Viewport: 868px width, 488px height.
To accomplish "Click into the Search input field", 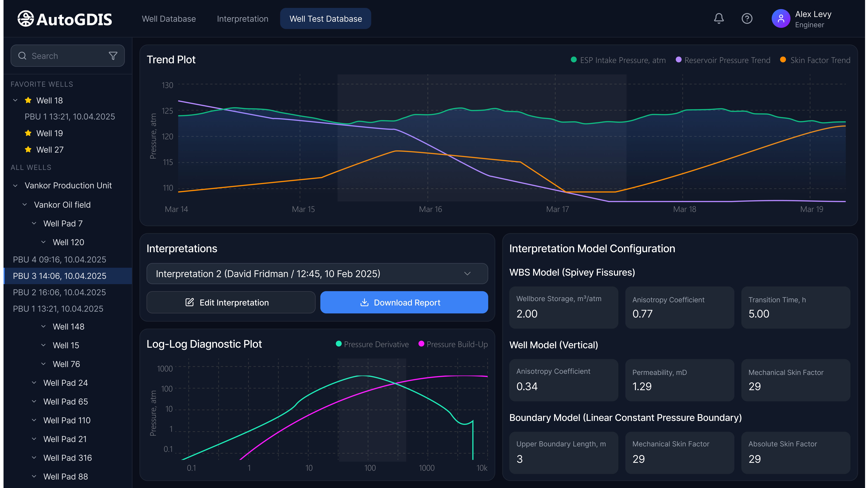I will click(67, 56).
